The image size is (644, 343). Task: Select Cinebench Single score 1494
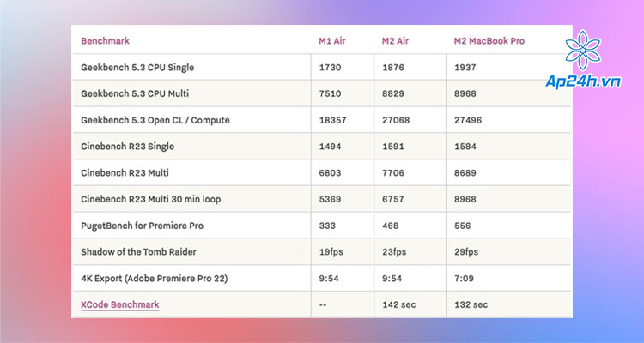(331, 147)
